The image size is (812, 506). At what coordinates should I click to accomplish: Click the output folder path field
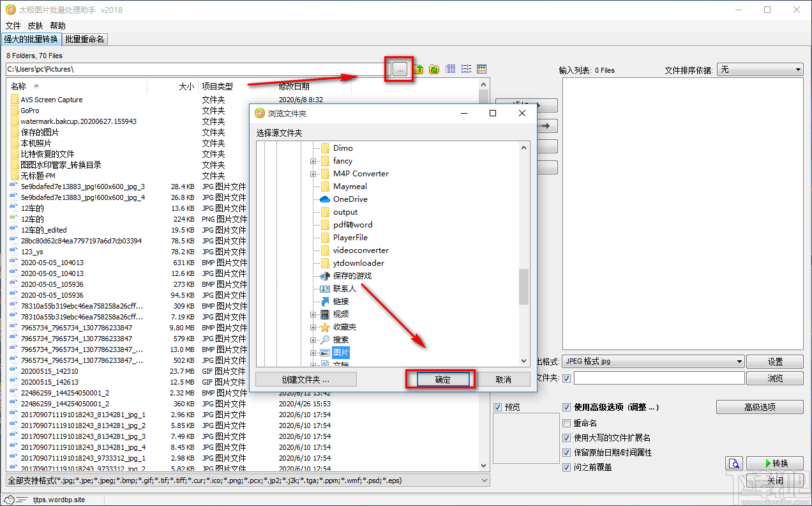(659, 378)
